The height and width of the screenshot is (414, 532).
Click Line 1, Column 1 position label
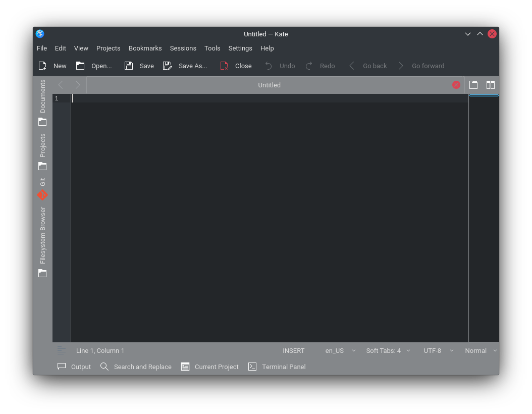pyautogui.click(x=100, y=350)
